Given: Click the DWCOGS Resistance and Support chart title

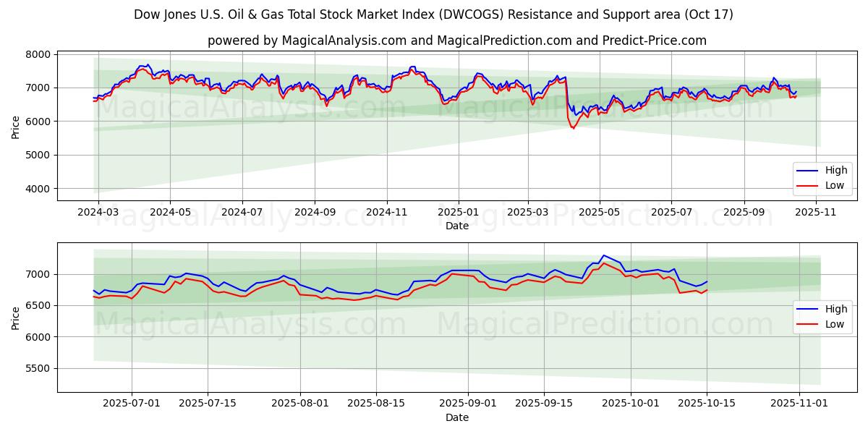Looking at the screenshot, I should [x=433, y=14].
